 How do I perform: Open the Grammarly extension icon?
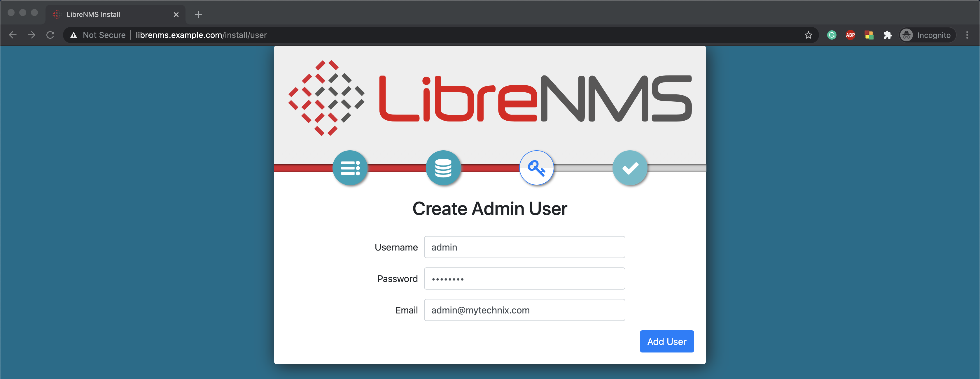832,35
